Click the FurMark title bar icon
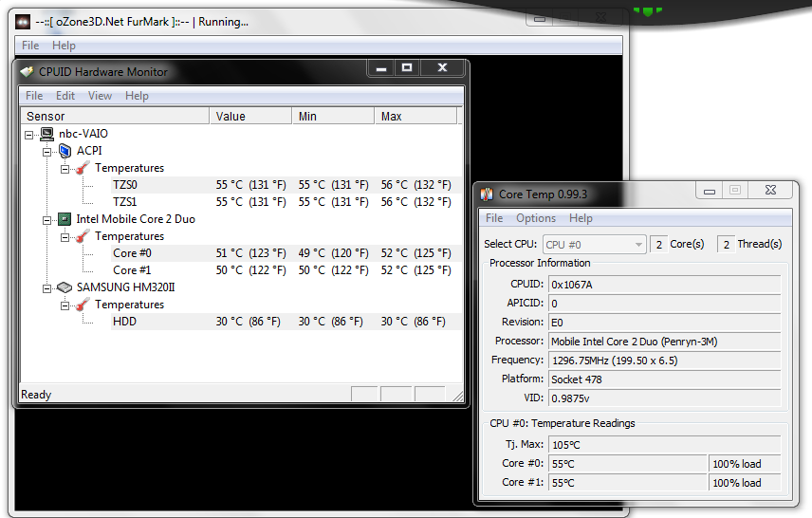This screenshot has width=812, height=518. (x=23, y=22)
